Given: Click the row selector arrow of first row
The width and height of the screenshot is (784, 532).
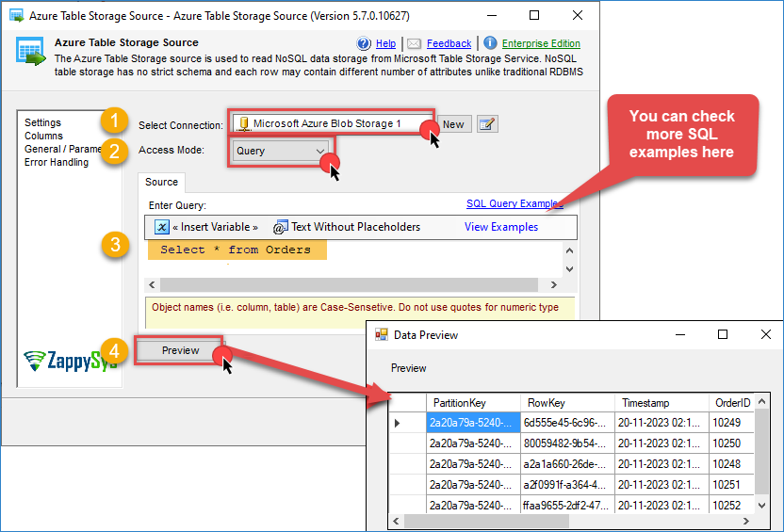Looking at the screenshot, I should (x=397, y=423).
